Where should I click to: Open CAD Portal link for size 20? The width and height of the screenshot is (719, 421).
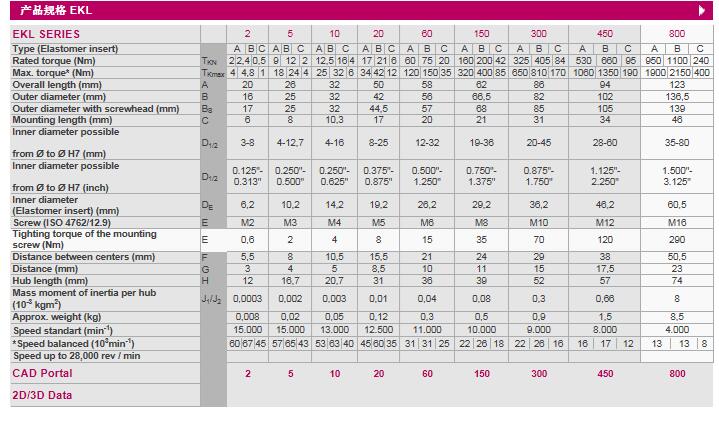[378, 373]
